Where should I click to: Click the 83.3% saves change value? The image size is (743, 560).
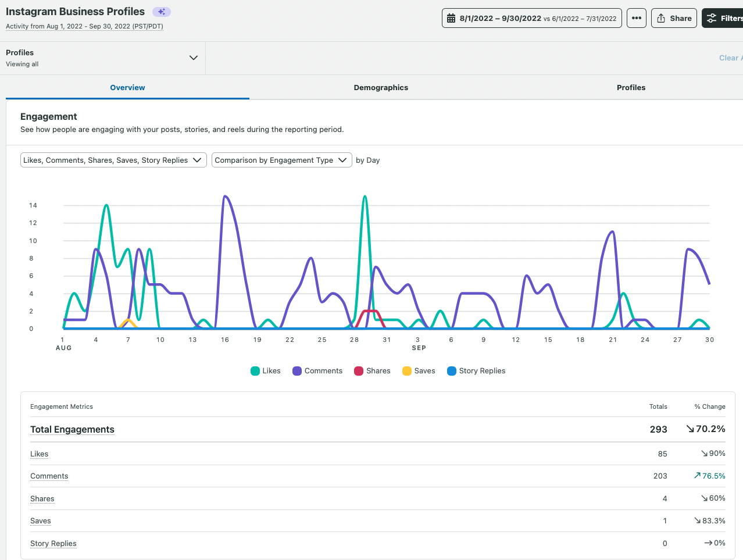pyautogui.click(x=709, y=520)
